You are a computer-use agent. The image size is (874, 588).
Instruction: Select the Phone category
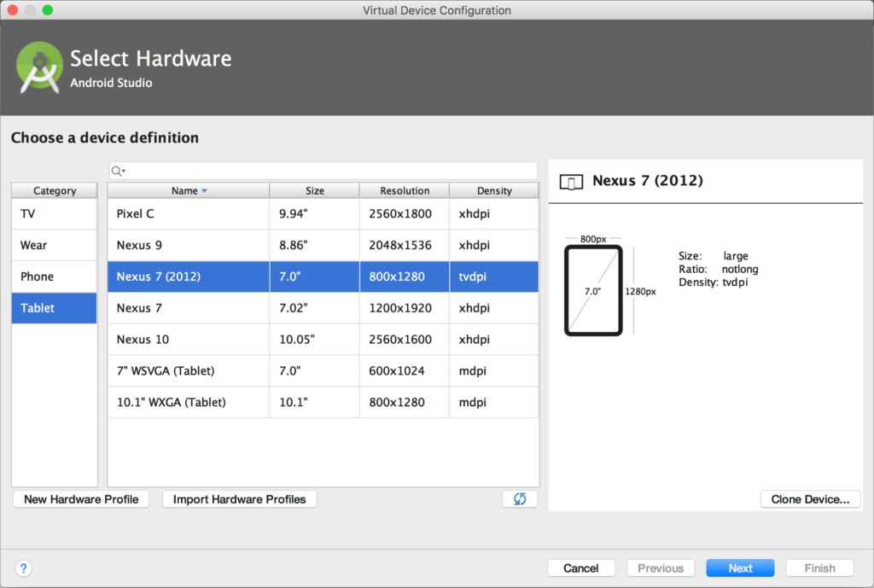54,277
